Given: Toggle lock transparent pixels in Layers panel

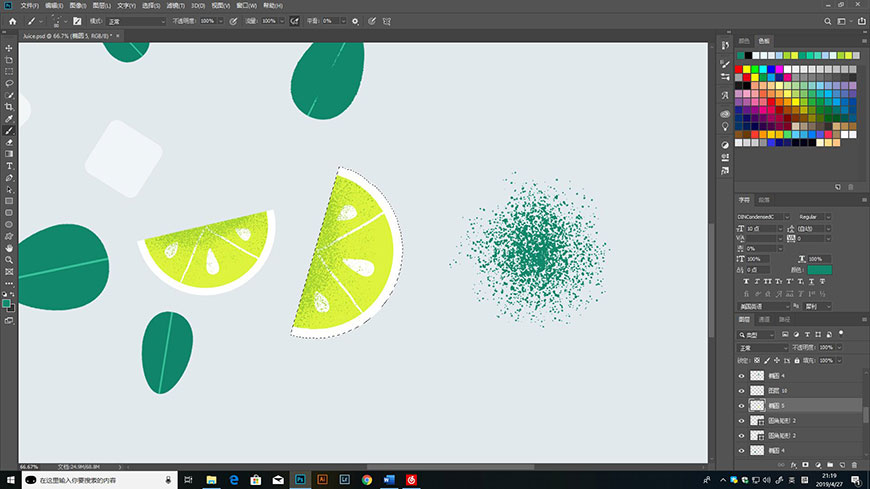Looking at the screenshot, I should click(757, 360).
